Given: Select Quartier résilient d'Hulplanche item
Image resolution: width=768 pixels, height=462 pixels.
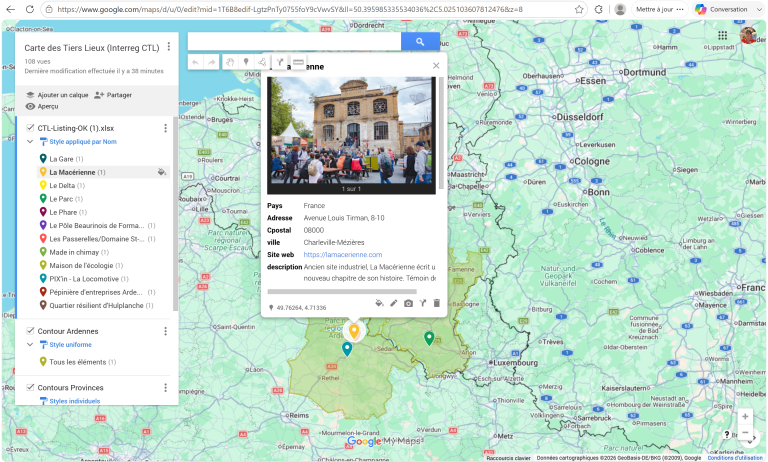Looking at the screenshot, I should pos(96,305).
